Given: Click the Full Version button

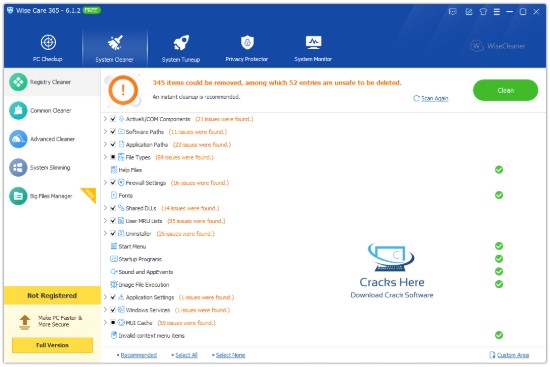Looking at the screenshot, I should (x=52, y=345).
